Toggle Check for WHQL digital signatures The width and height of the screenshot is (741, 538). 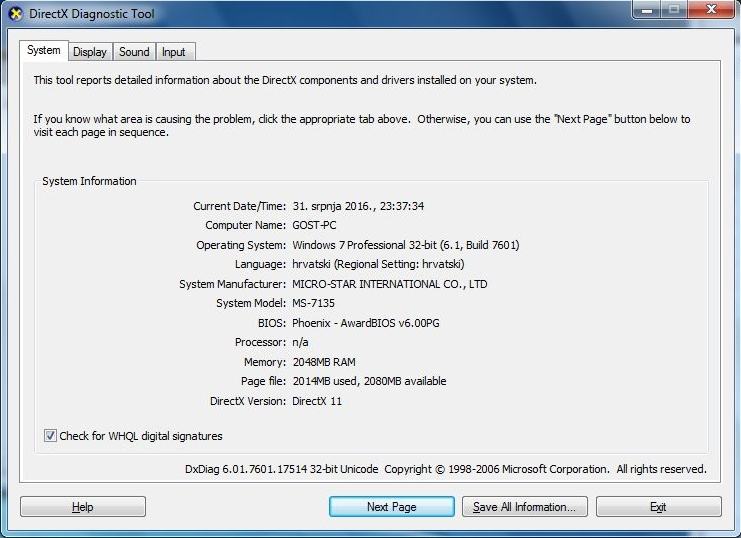click(50, 435)
